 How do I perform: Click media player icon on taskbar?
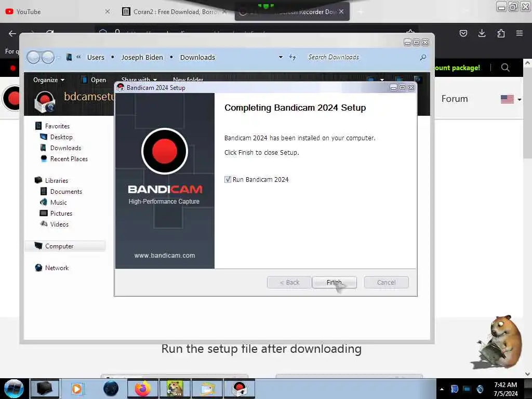[x=77, y=389]
